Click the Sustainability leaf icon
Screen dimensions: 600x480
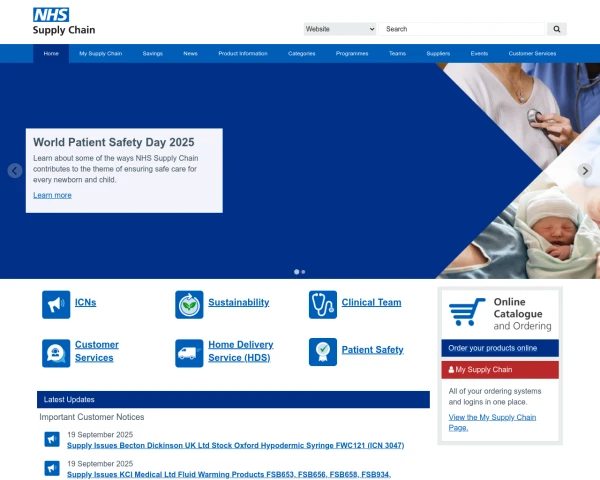pyautogui.click(x=189, y=305)
